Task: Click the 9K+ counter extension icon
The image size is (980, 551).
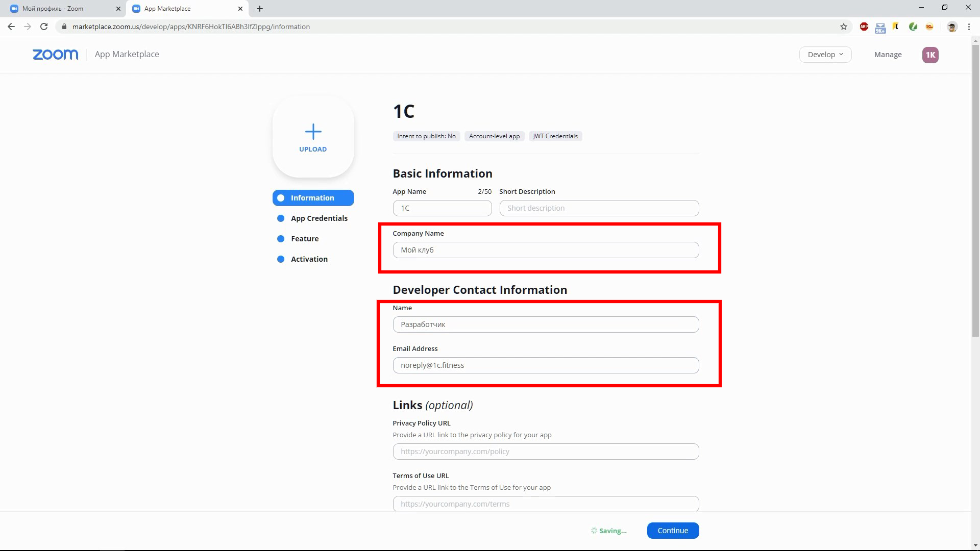Action: tap(880, 28)
